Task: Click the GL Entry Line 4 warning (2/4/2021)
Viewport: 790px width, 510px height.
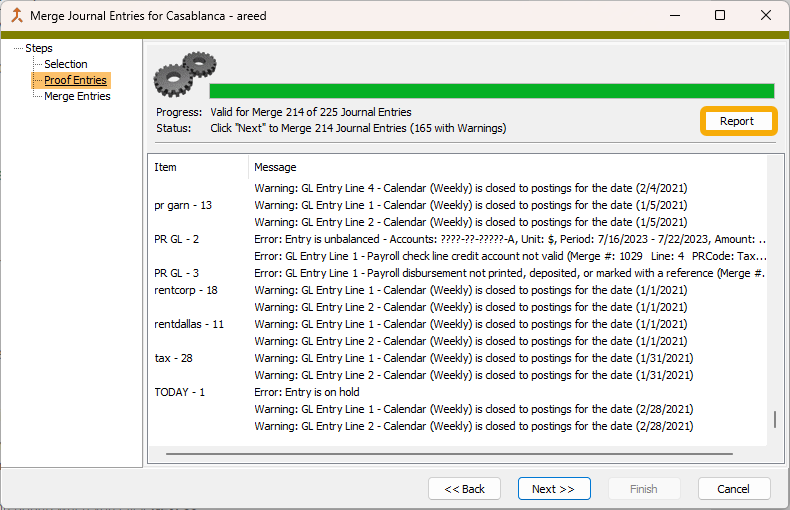Action: [471, 188]
